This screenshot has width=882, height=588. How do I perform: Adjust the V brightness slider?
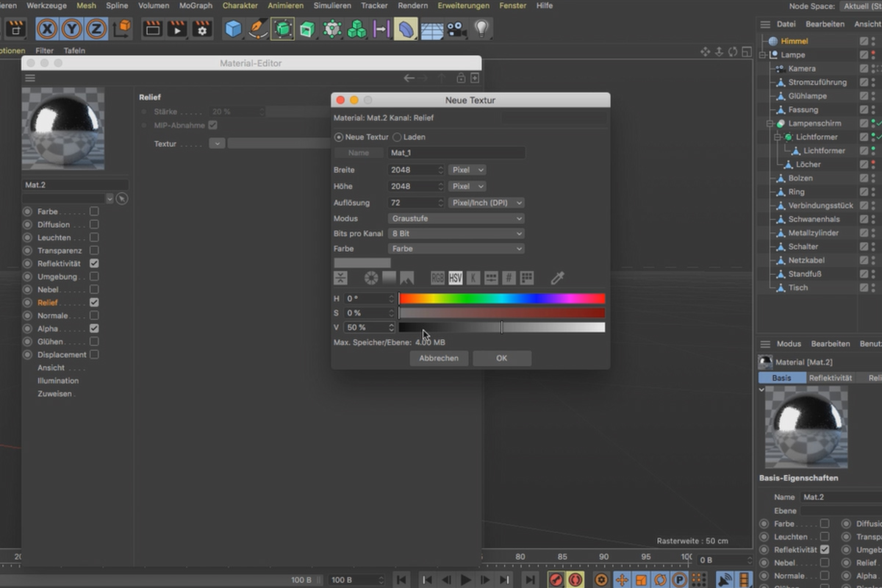click(x=502, y=328)
